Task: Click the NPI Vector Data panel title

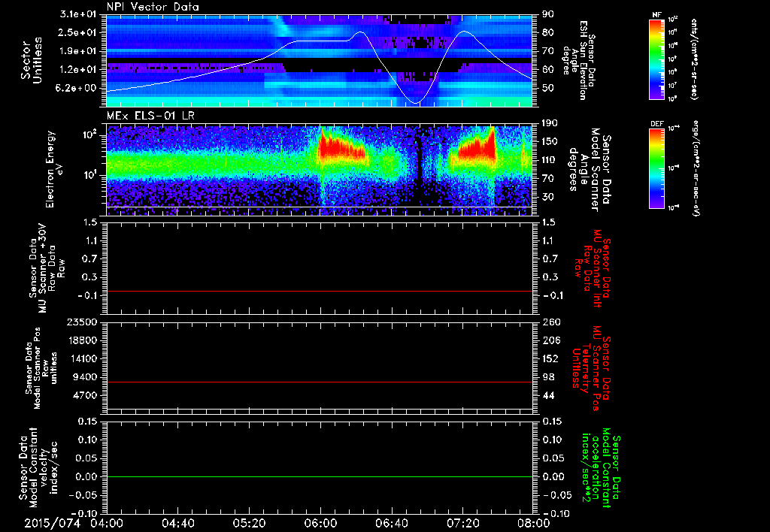Action: point(153,7)
